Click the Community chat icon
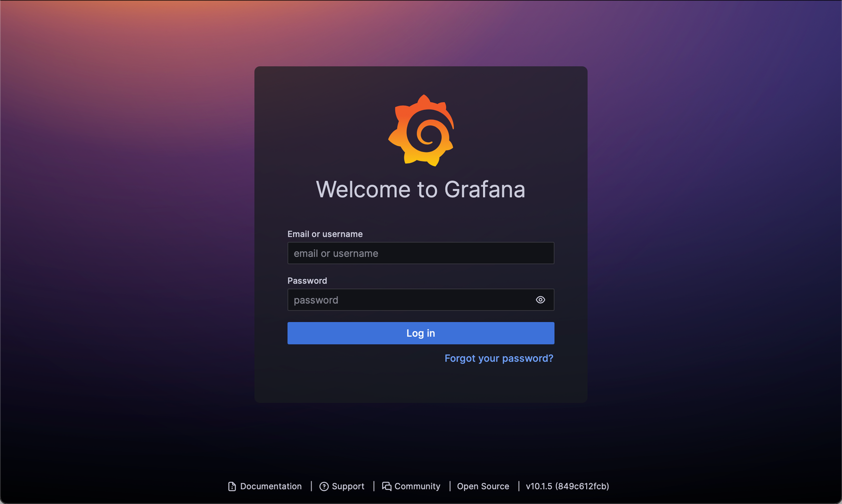 387,487
